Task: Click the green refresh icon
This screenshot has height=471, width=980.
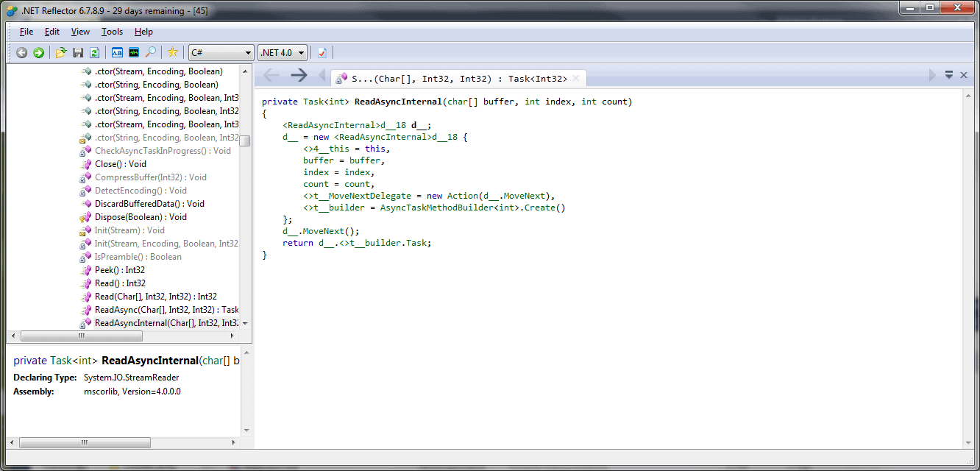Action: coord(94,52)
